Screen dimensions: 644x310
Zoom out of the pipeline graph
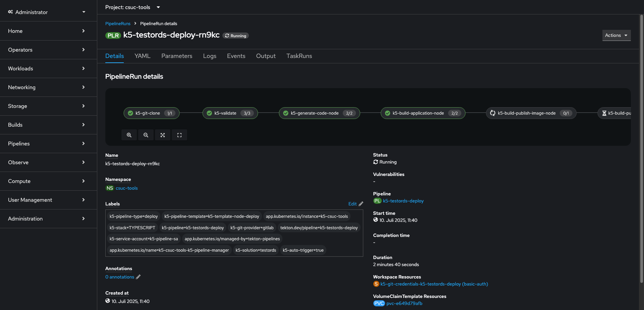(146, 135)
